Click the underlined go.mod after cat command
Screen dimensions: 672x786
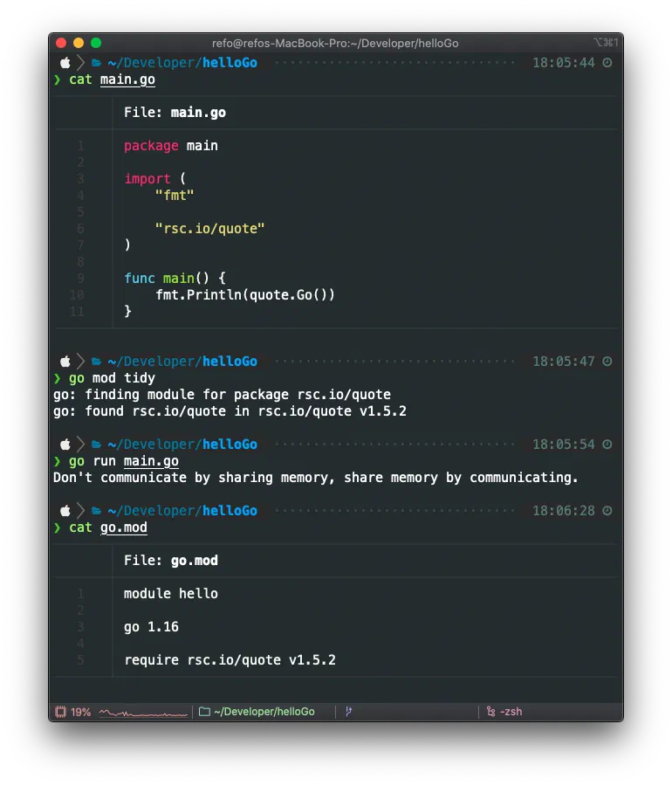click(124, 527)
